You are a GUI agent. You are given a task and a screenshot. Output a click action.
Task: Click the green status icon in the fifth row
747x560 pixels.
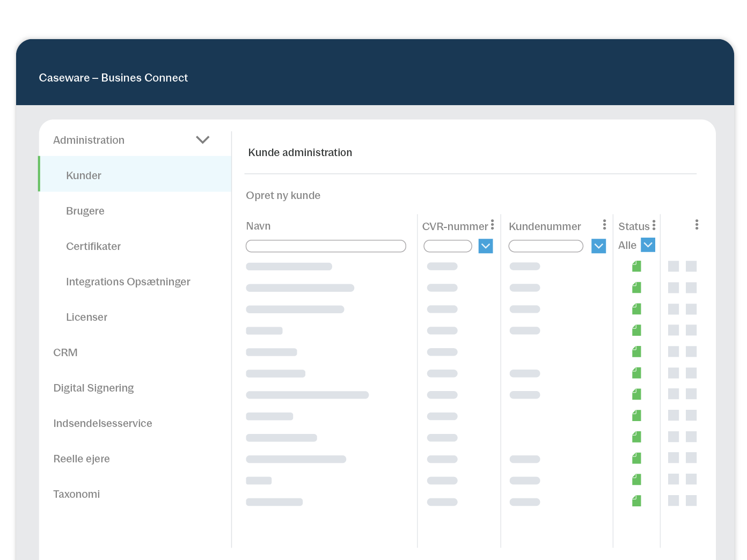pos(636,351)
